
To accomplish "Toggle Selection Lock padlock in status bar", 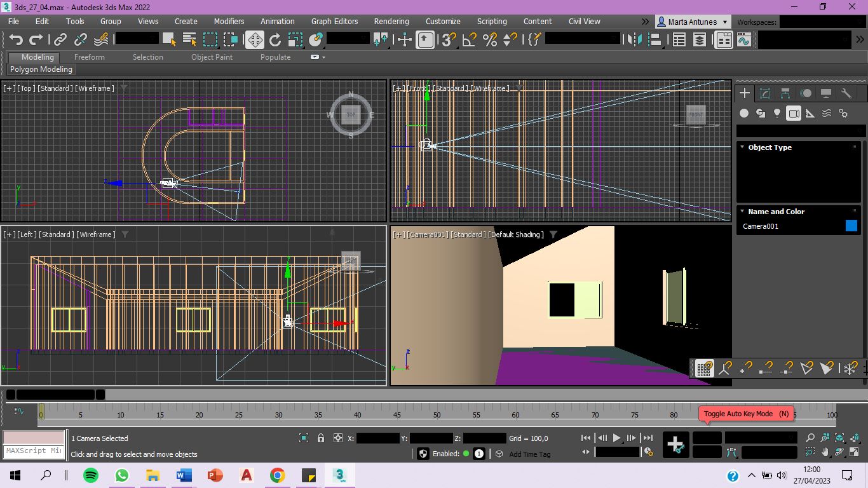I will [x=321, y=438].
